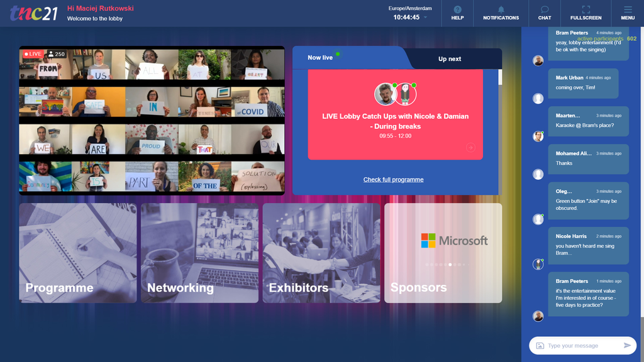The height and width of the screenshot is (362, 644).
Task: Click the Microsoft sponsor logo
Action: [x=454, y=241]
